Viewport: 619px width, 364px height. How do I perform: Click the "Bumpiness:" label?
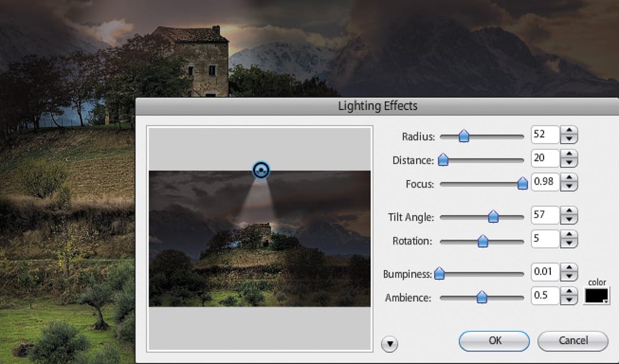[407, 274]
